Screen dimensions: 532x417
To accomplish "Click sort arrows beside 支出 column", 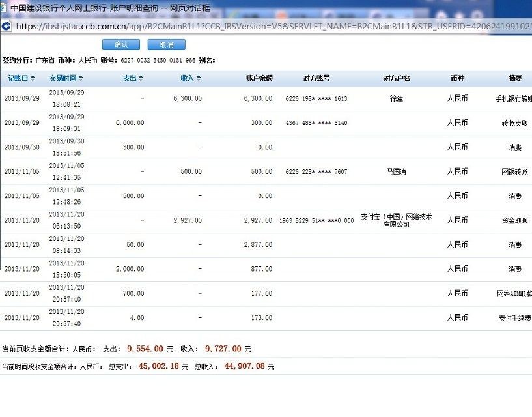I will pyautogui.click(x=141, y=79).
